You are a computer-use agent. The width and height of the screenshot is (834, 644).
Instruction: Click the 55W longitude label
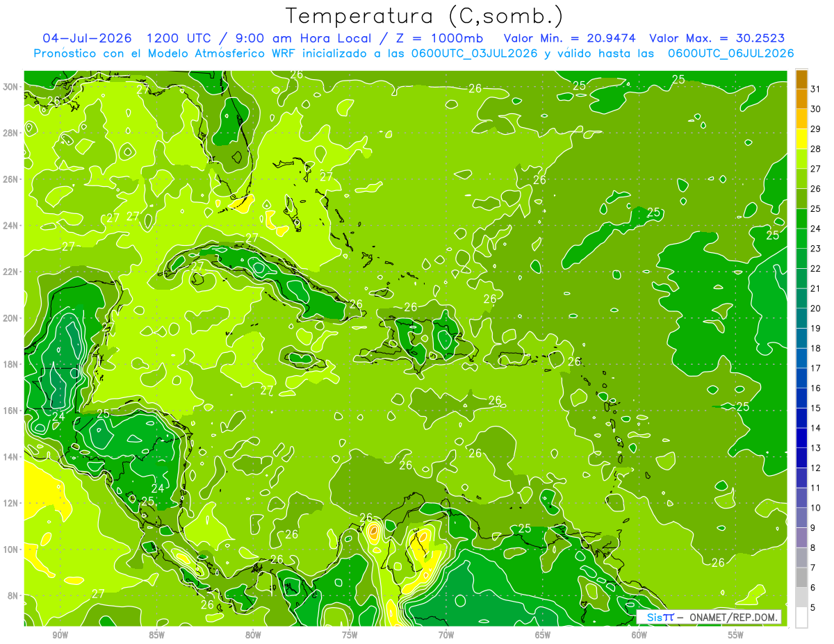(736, 635)
